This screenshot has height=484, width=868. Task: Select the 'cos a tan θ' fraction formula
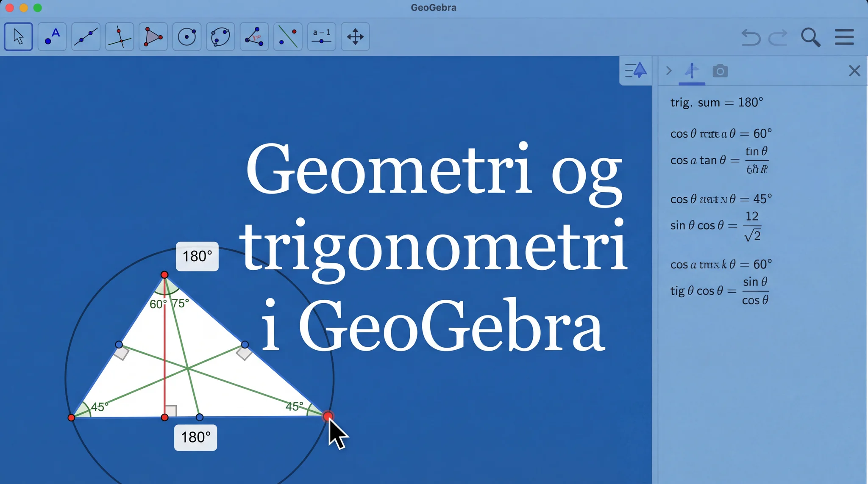719,160
